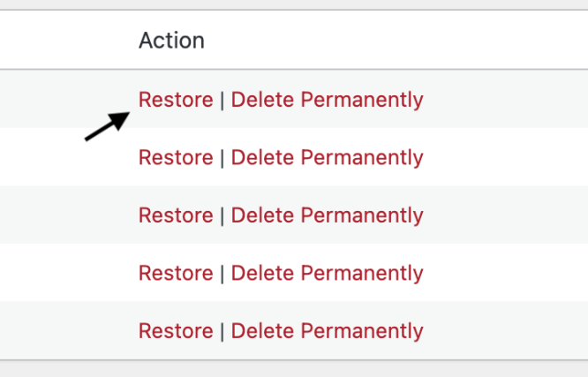Click the pipe separator in the first row
588x377 pixels.
coord(222,100)
